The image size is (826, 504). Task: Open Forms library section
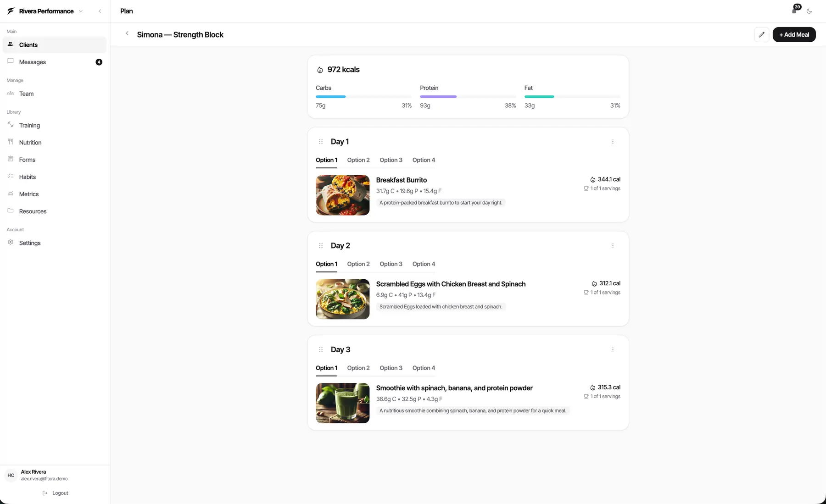[55, 160]
